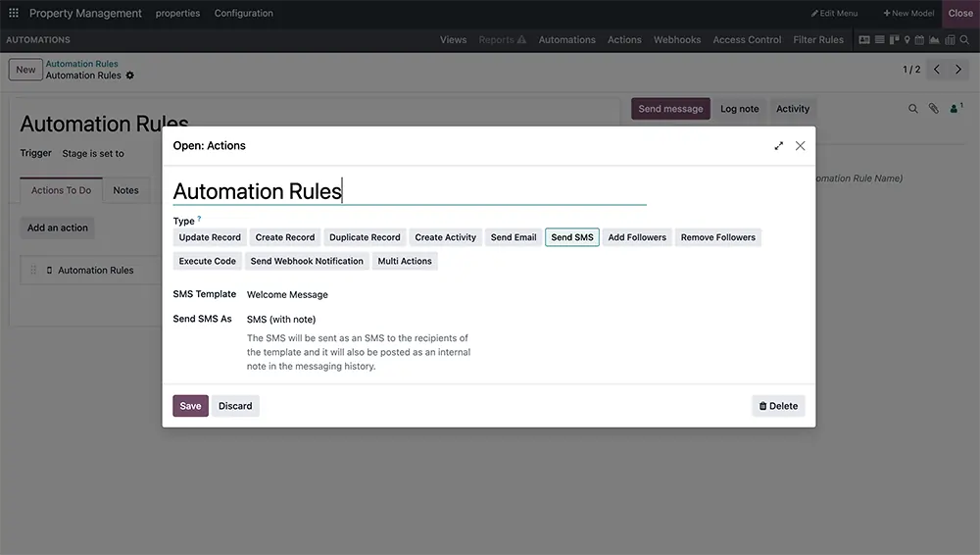The height and width of the screenshot is (555, 980).
Task: Switch to Actions To Do tab
Action: click(x=61, y=190)
